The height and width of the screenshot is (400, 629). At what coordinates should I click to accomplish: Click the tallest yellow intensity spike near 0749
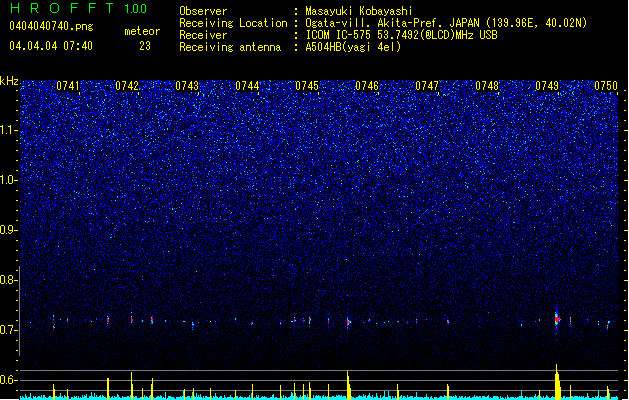[557, 382]
